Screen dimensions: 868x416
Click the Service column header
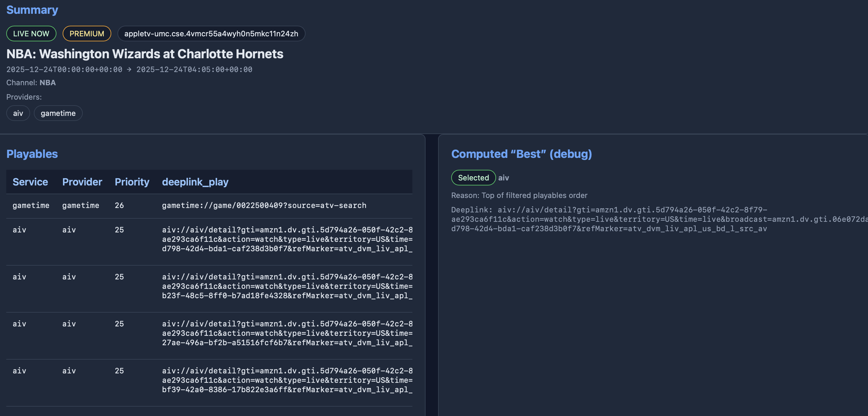tap(30, 182)
